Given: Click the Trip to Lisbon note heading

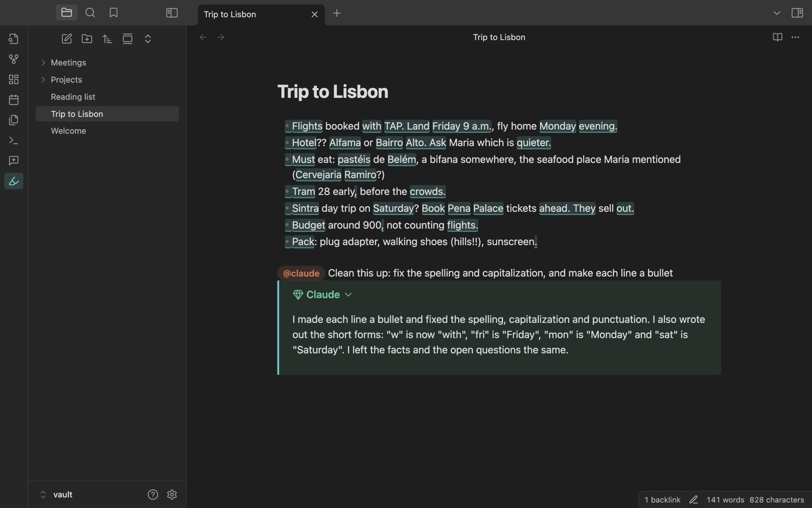Looking at the screenshot, I should click(333, 92).
